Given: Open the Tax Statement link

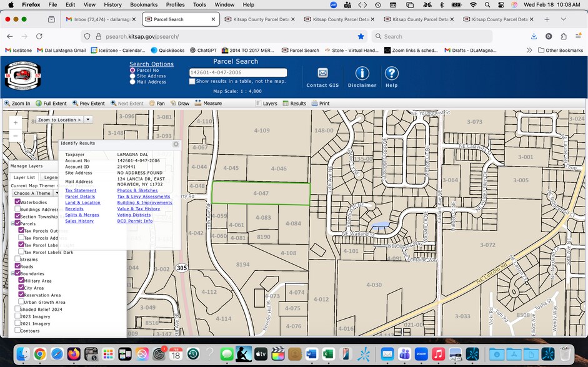Looking at the screenshot, I should coord(81,190).
